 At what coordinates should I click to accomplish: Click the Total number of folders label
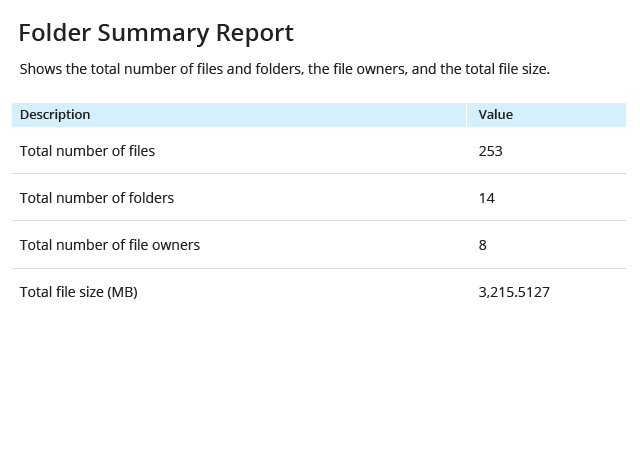[97, 198]
